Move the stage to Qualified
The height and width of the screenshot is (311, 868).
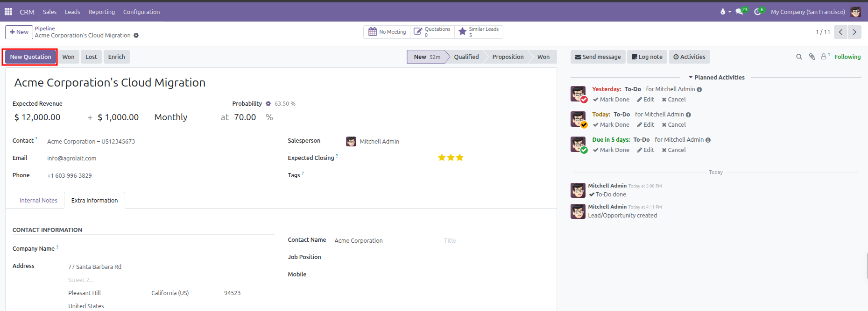click(466, 57)
